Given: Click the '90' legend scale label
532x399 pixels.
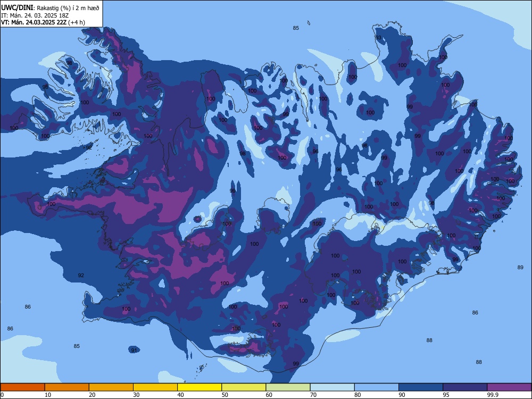Looking at the screenshot, I should (x=402, y=395).
